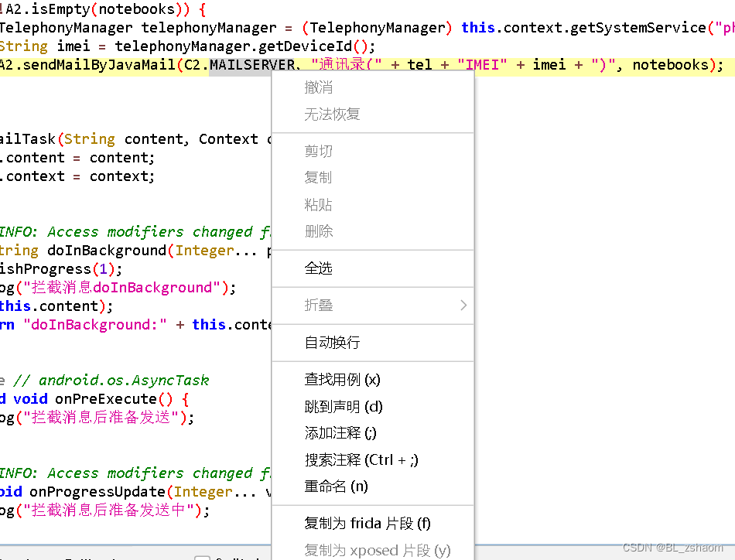Image resolution: width=735 pixels, height=560 pixels.
Task: Toggle 自动换行 word wrap option
Action: click(x=373, y=342)
